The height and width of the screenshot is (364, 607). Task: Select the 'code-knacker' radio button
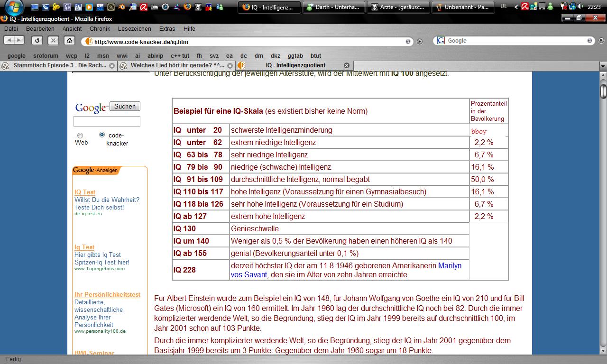(102, 135)
